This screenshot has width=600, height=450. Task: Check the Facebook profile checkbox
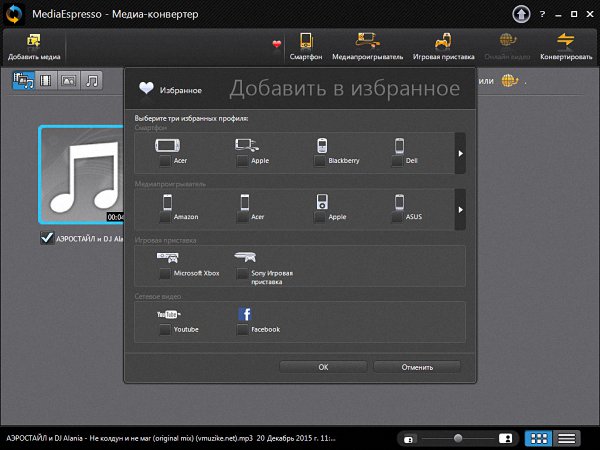(242, 329)
